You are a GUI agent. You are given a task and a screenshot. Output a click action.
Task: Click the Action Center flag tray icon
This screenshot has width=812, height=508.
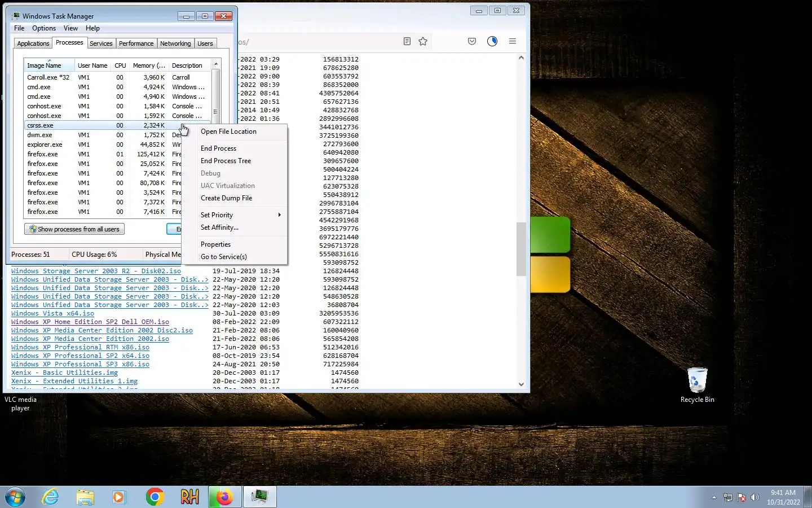pos(742,497)
